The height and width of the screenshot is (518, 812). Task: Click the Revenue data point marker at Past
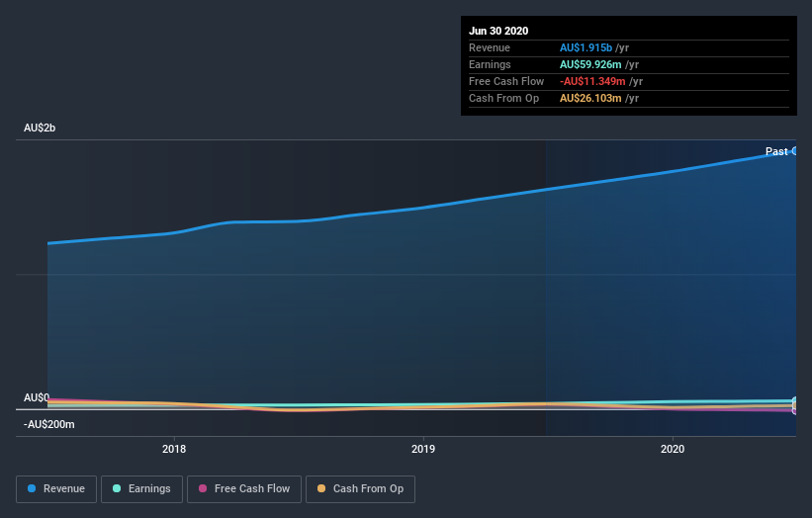coord(795,151)
